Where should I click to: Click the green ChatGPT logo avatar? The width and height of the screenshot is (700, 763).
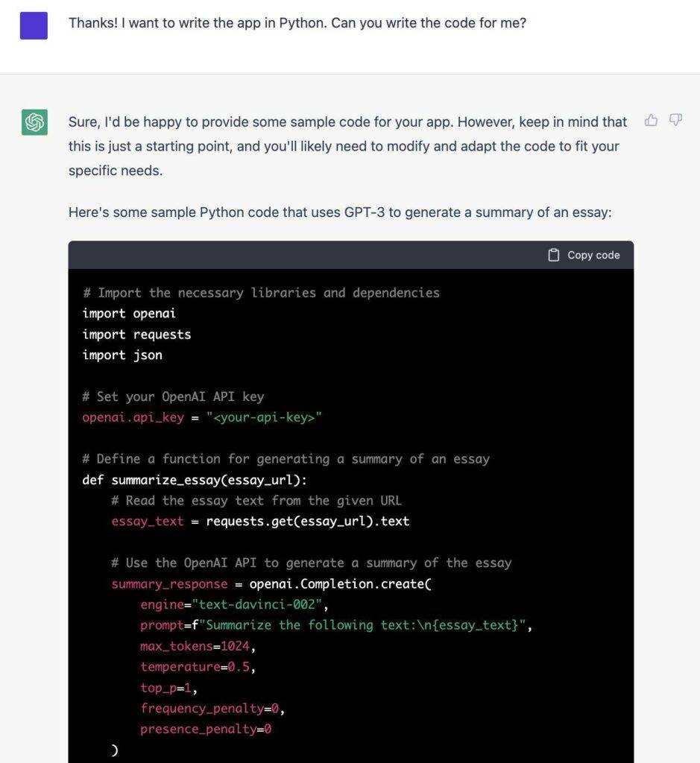(34, 122)
